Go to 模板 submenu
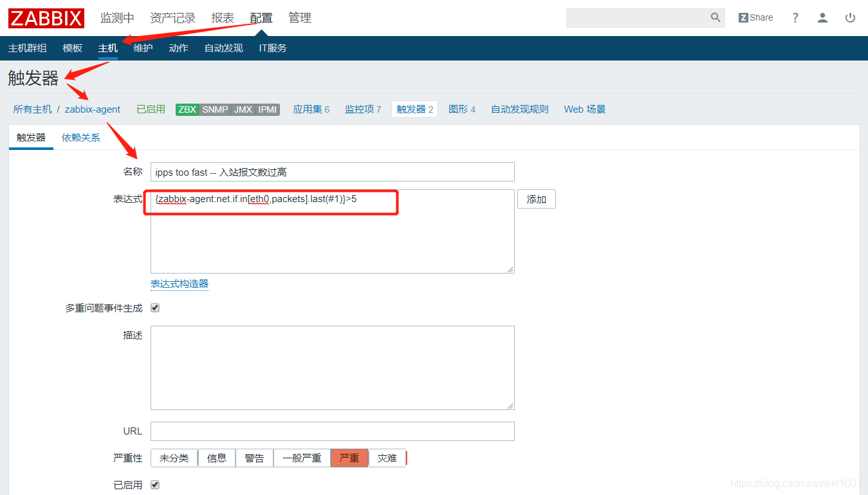The height and width of the screenshot is (495, 868). coord(73,48)
